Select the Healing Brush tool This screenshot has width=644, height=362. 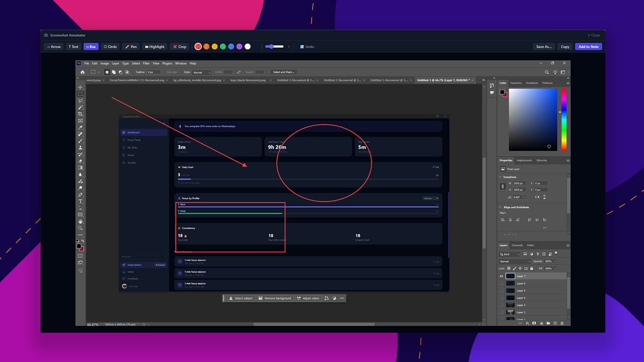(81, 134)
